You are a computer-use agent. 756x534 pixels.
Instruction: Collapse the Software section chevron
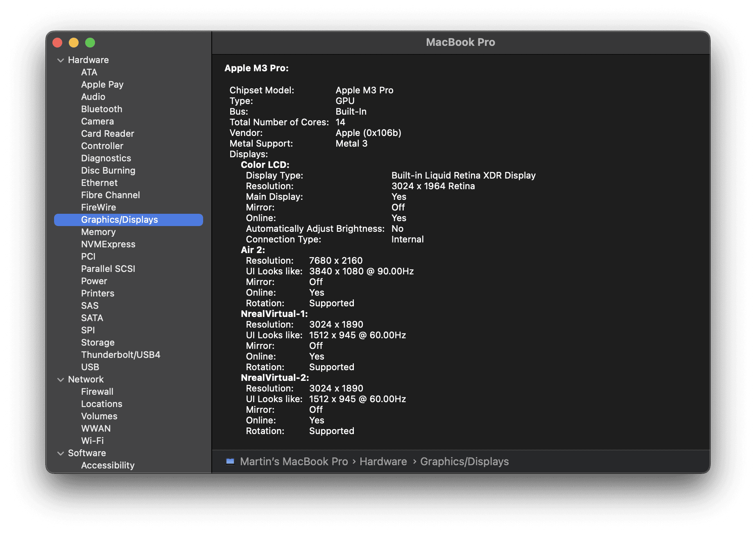click(61, 453)
